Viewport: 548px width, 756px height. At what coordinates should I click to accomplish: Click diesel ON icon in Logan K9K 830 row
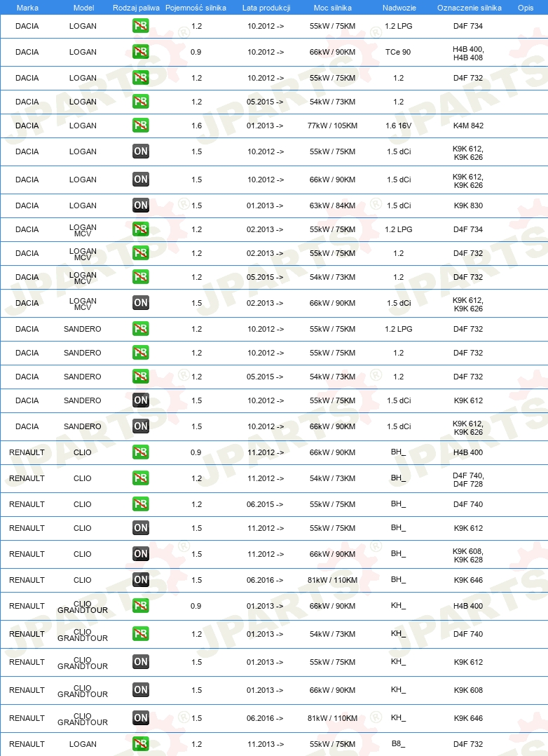(x=141, y=205)
